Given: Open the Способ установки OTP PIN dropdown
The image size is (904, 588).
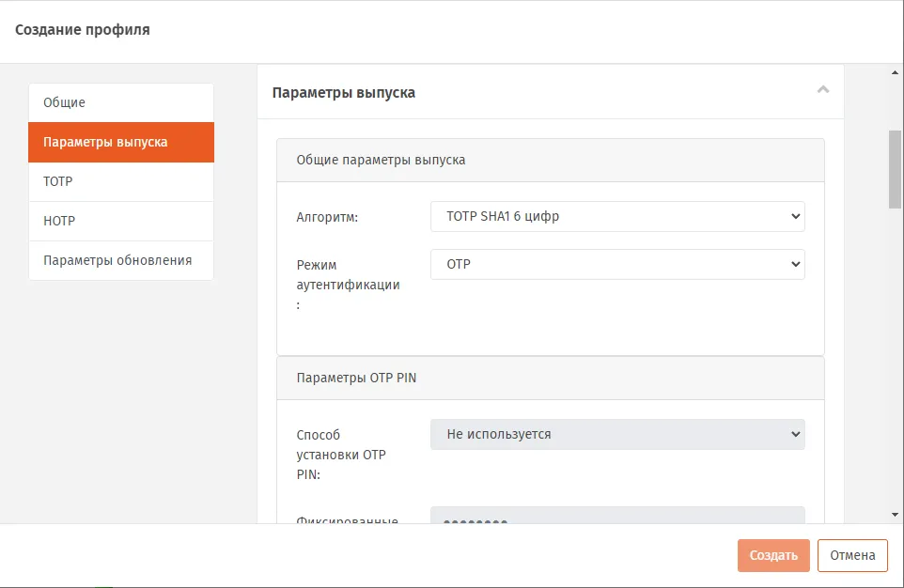Looking at the screenshot, I should click(x=617, y=435).
